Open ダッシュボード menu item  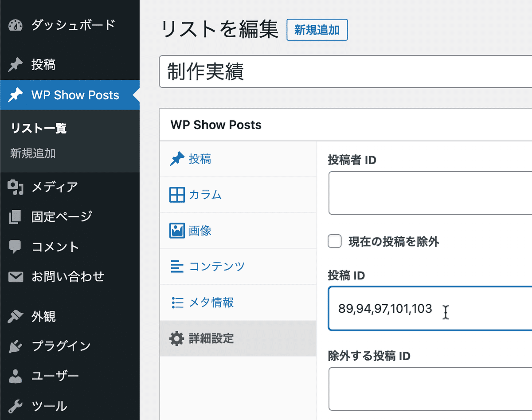tap(70, 25)
